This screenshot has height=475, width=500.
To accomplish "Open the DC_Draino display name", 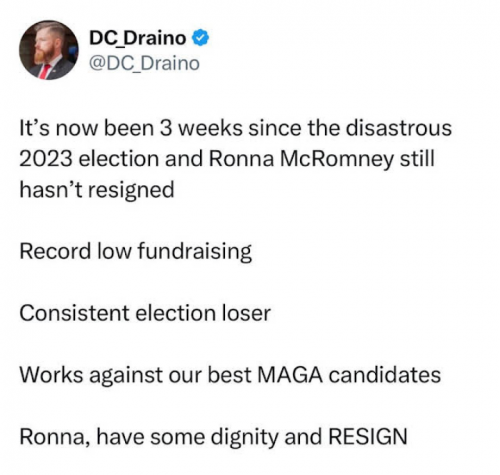I will 137,38.
